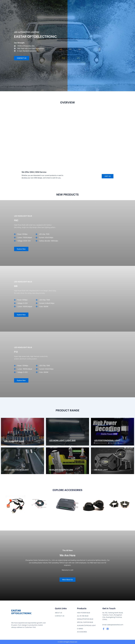
Task: Open ACCESSORIES footer link
Action: 82,632
